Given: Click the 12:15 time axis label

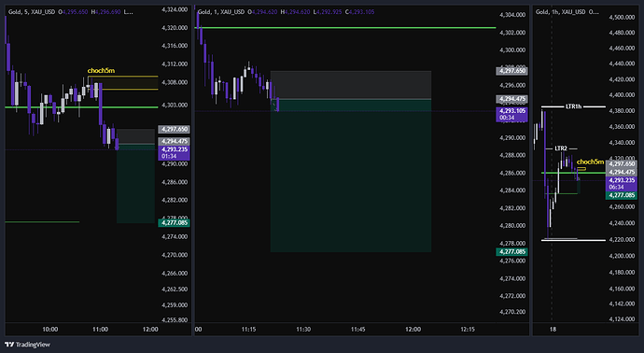Looking at the screenshot, I should pyautogui.click(x=468, y=329).
